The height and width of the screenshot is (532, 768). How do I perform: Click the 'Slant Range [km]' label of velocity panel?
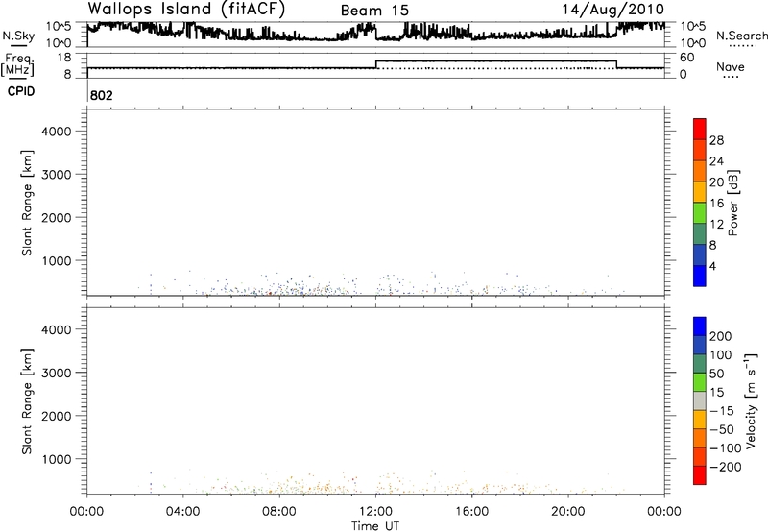click(28, 401)
